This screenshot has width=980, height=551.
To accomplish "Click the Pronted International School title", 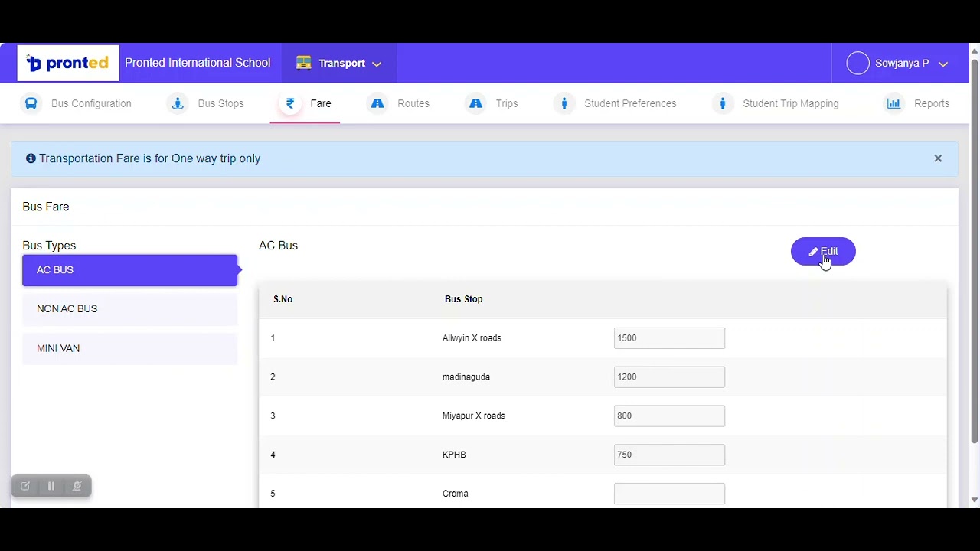I will [x=198, y=63].
